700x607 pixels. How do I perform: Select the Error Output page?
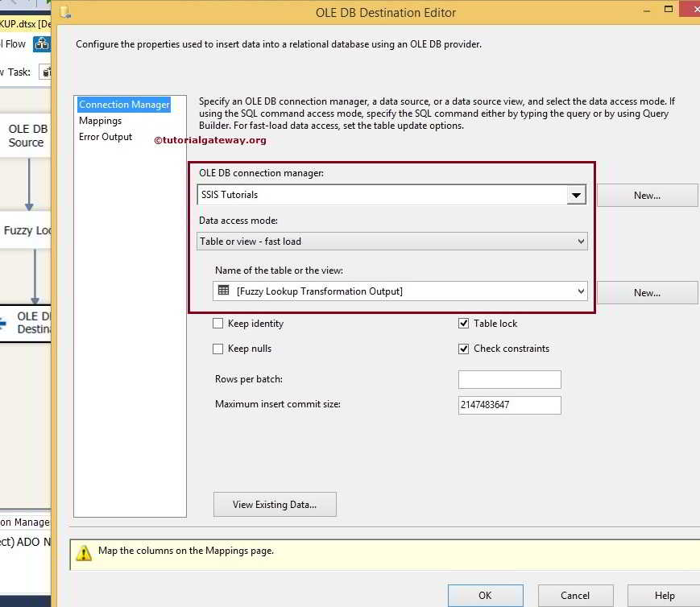click(105, 137)
